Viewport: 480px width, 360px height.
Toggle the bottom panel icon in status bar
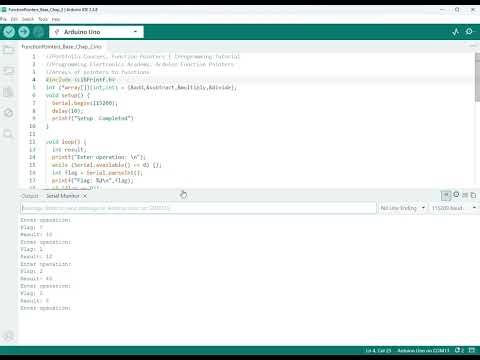point(472,350)
